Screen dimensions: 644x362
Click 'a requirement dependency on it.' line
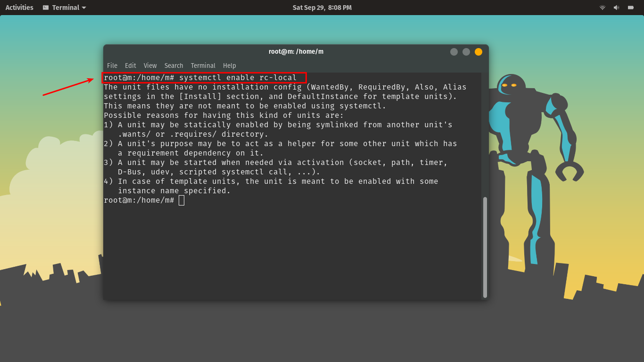point(191,153)
